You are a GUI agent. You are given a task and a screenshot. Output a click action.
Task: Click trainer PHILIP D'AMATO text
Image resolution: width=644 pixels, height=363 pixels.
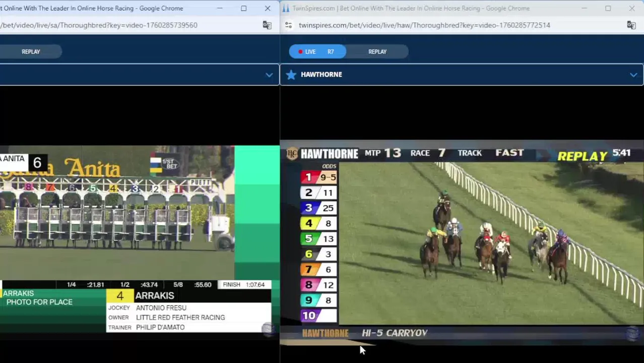click(x=160, y=327)
